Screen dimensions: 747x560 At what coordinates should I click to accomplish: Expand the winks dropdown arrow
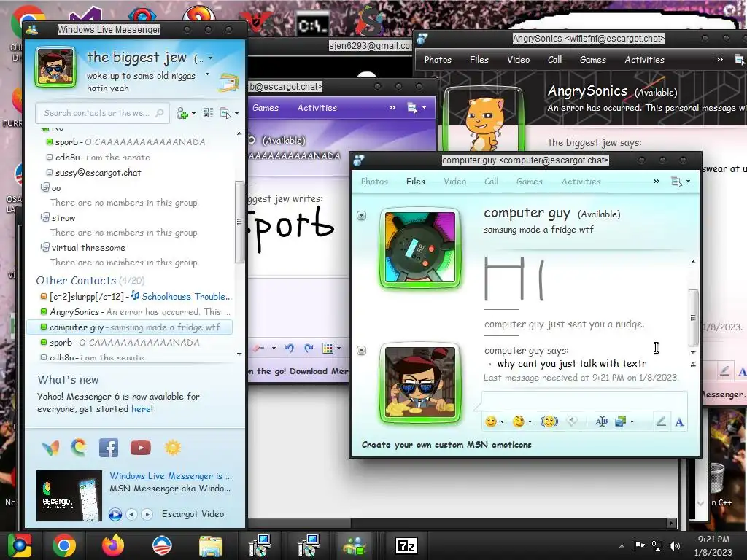(x=530, y=422)
